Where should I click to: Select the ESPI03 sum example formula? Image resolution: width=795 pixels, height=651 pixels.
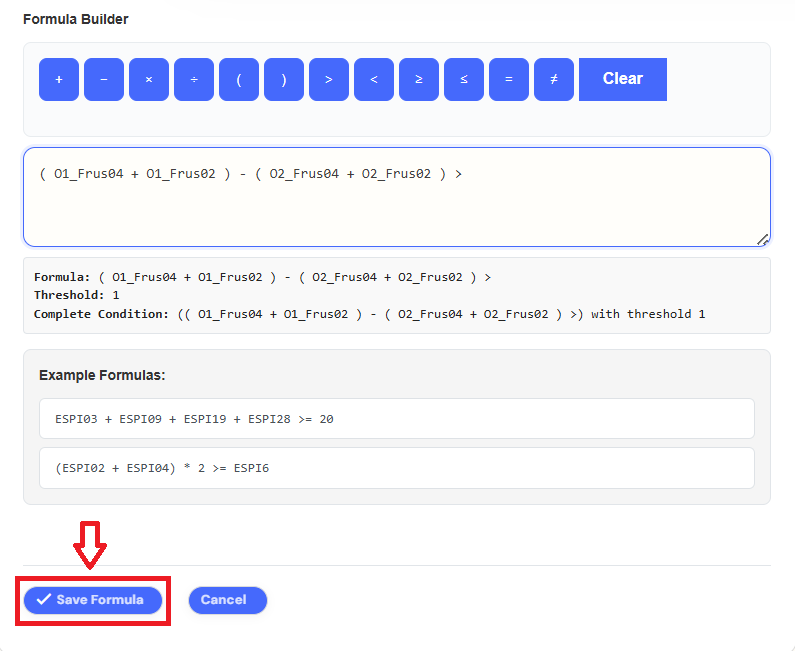[396, 419]
